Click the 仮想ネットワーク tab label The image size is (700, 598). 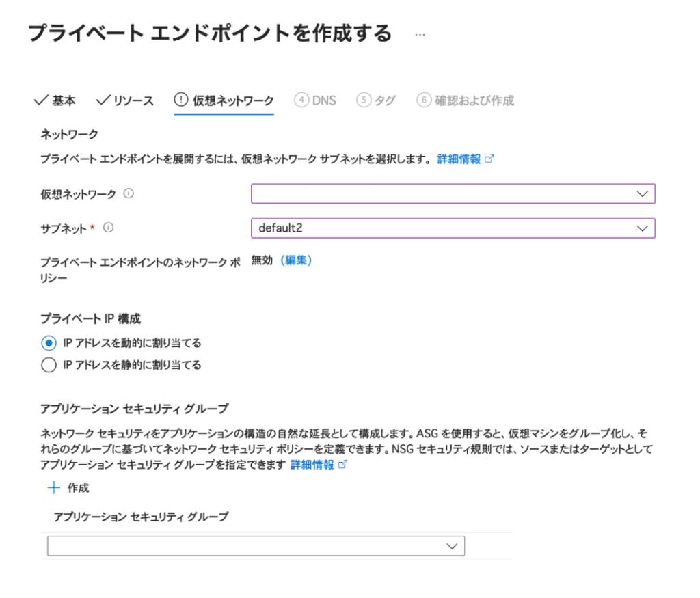tap(232, 100)
